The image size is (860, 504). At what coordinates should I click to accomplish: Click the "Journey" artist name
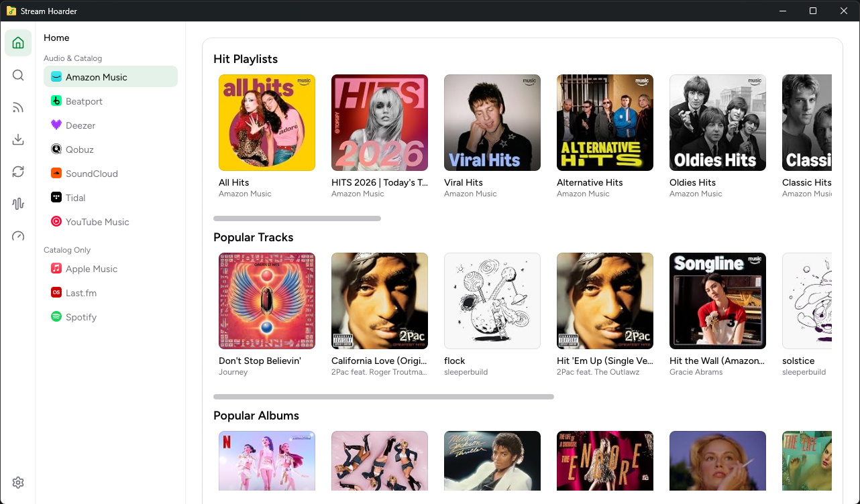coord(233,372)
